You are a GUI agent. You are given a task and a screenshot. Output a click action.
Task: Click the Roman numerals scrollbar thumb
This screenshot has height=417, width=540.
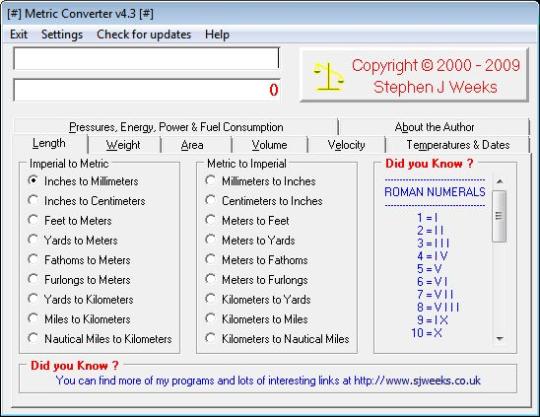tap(499, 216)
